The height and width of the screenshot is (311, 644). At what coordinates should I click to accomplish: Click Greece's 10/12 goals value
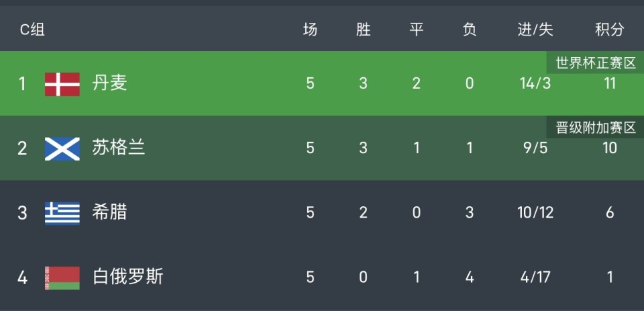click(x=535, y=213)
